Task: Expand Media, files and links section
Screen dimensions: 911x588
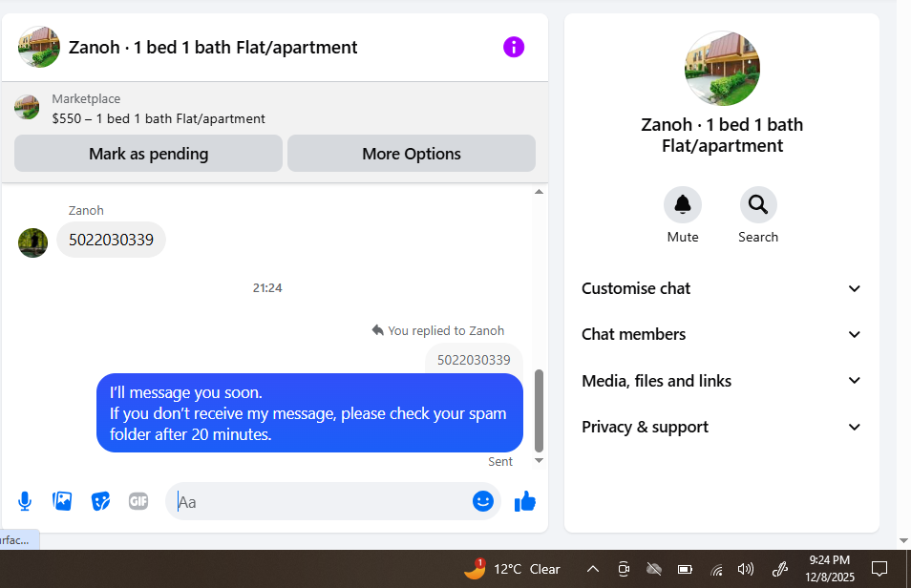Action: click(x=722, y=381)
